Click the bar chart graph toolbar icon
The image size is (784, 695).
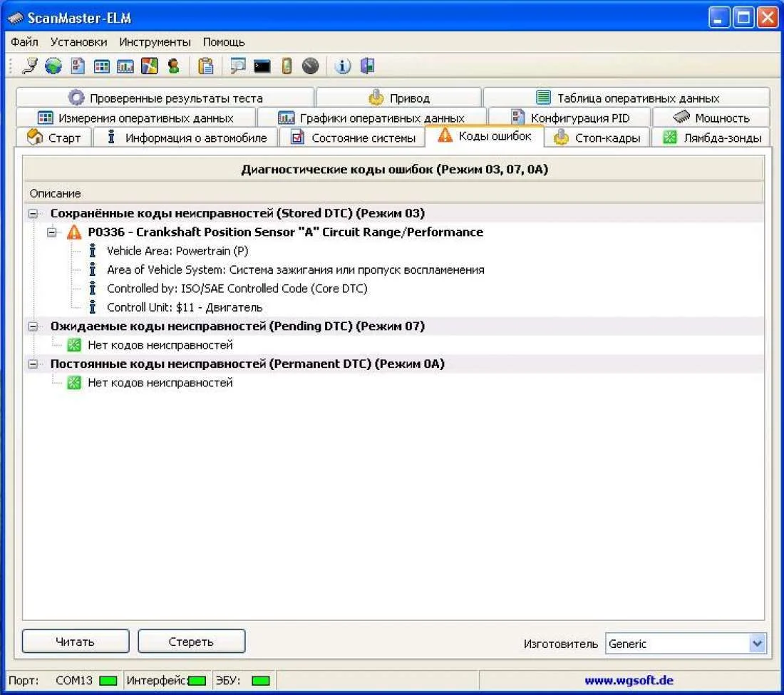[x=125, y=66]
